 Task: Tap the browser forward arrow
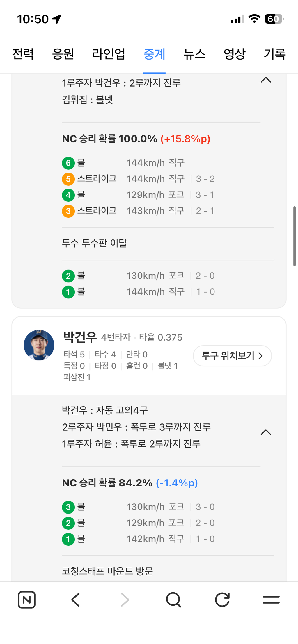125,599
